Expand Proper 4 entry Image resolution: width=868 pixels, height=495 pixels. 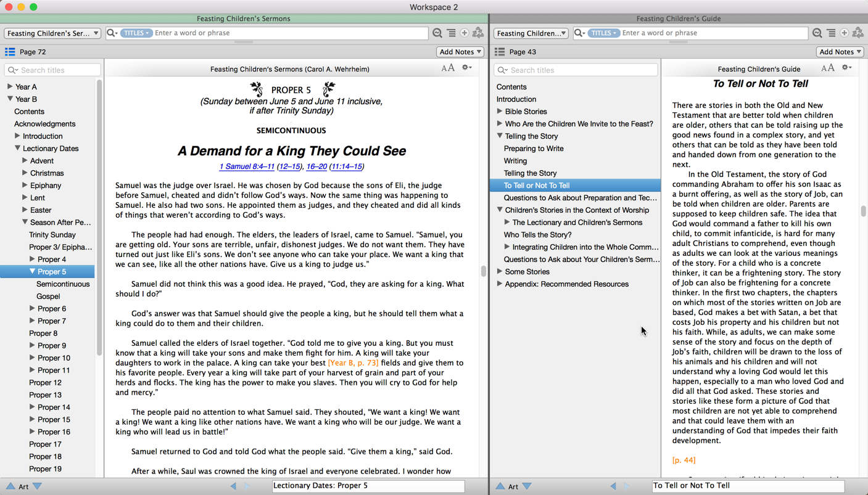click(32, 260)
